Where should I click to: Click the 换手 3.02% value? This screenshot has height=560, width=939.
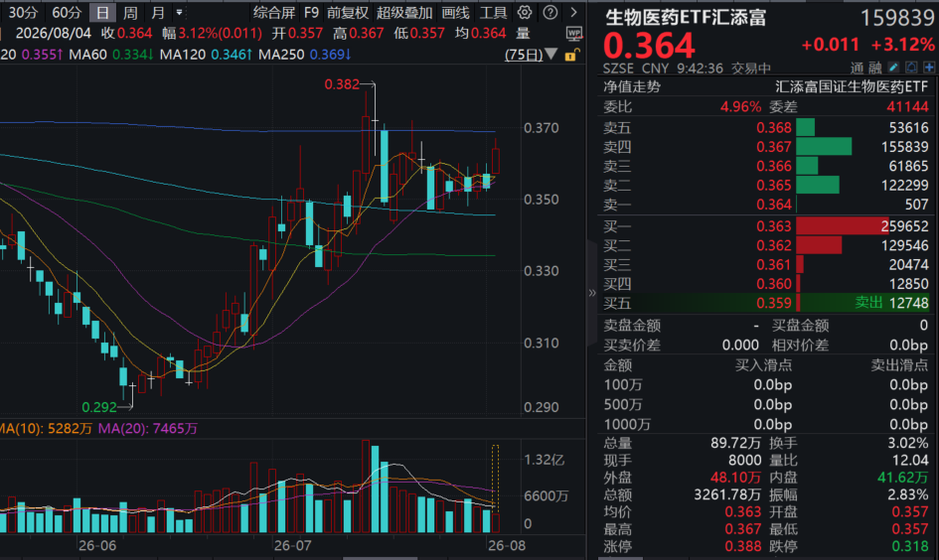pos(908,443)
